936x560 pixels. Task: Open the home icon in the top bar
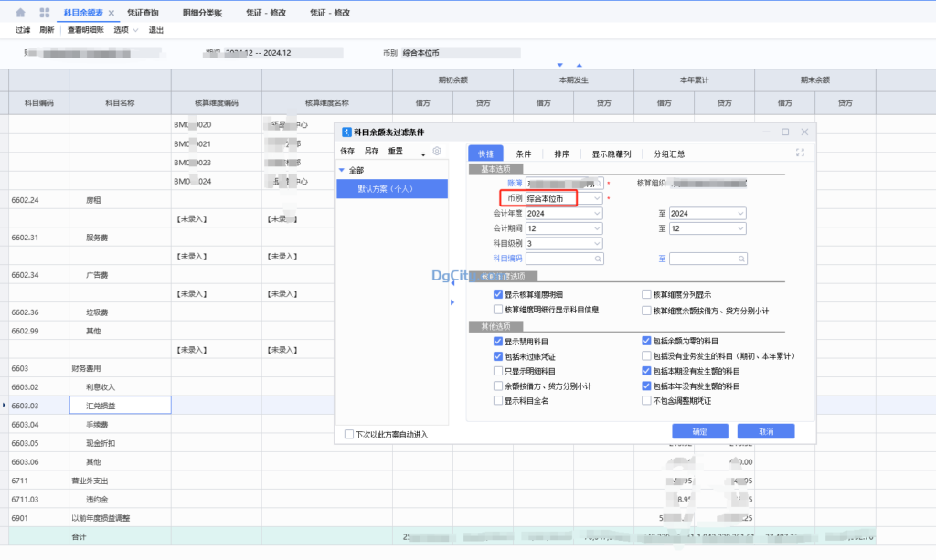(20, 13)
